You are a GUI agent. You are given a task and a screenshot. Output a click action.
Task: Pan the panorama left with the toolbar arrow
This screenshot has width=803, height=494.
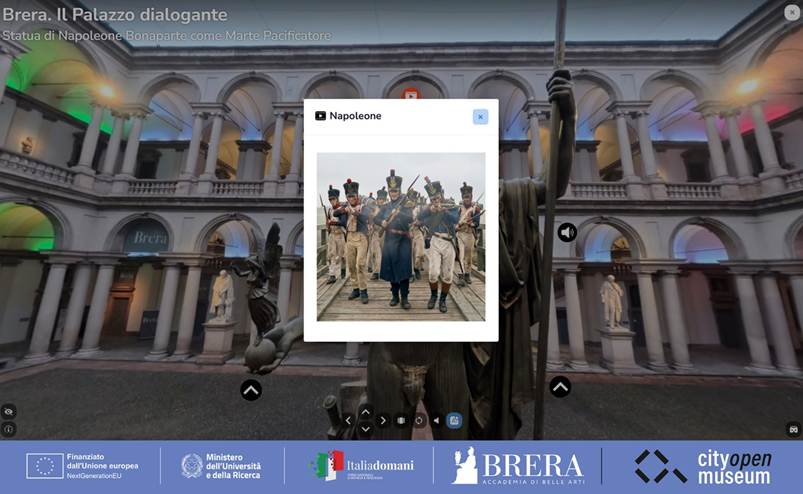pos(348,421)
